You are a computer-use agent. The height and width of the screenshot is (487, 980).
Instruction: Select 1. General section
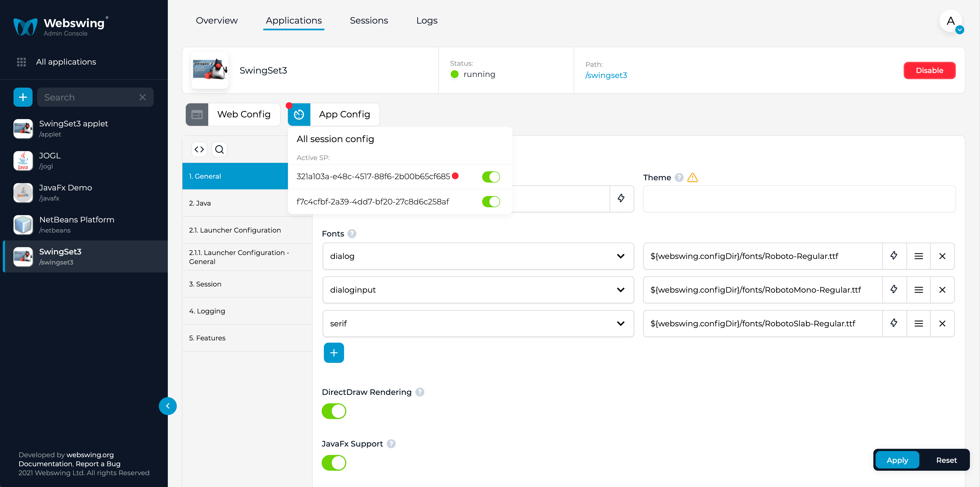(235, 176)
